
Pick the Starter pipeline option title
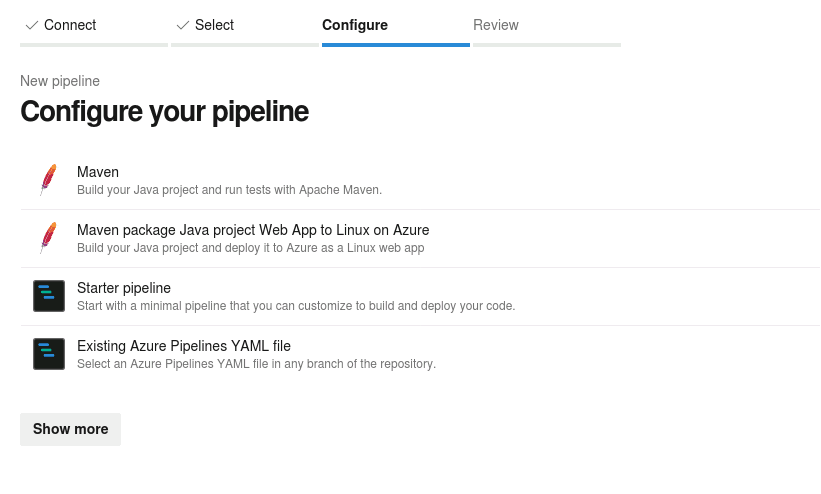pyautogui.click(x=124, y=288)
